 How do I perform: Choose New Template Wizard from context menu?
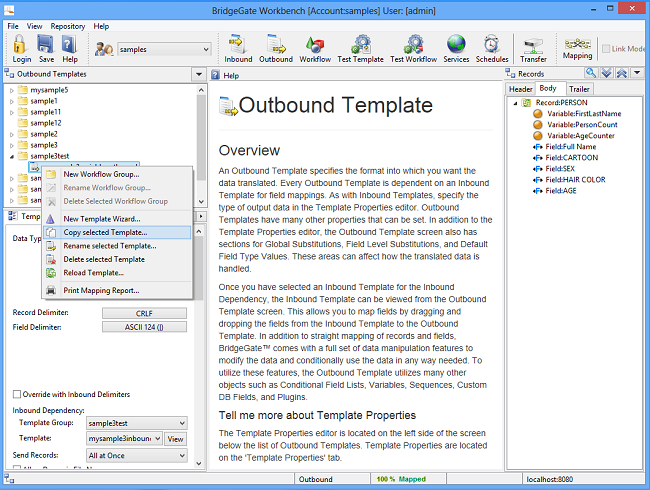[116, 219]
